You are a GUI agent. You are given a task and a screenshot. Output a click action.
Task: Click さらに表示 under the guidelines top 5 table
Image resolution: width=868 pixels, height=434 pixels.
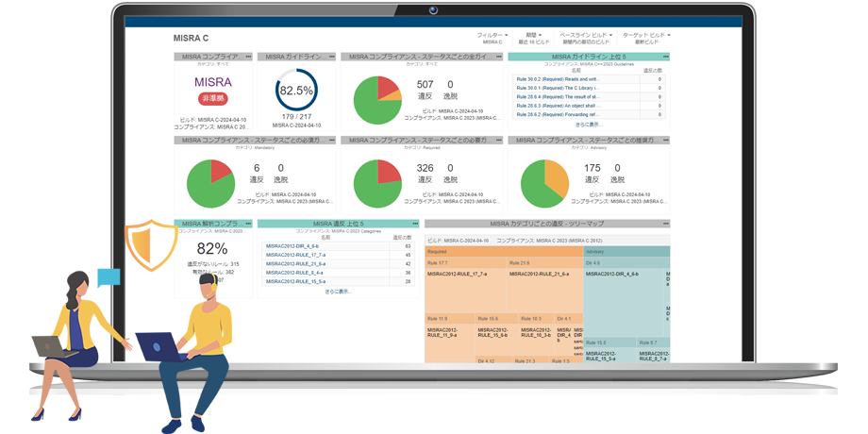coord(589,125)
